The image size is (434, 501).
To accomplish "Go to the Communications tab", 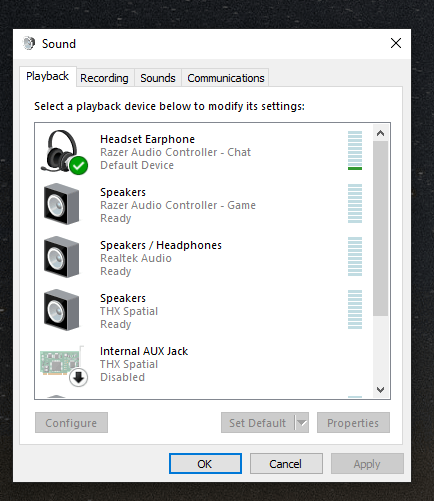I will pyautogui.click(x=226, y=78).
